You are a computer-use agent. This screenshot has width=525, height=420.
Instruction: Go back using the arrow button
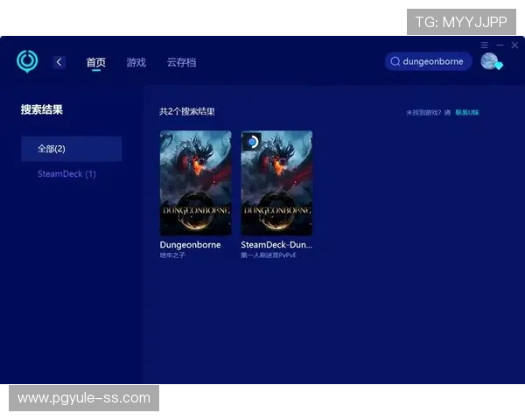59,62
